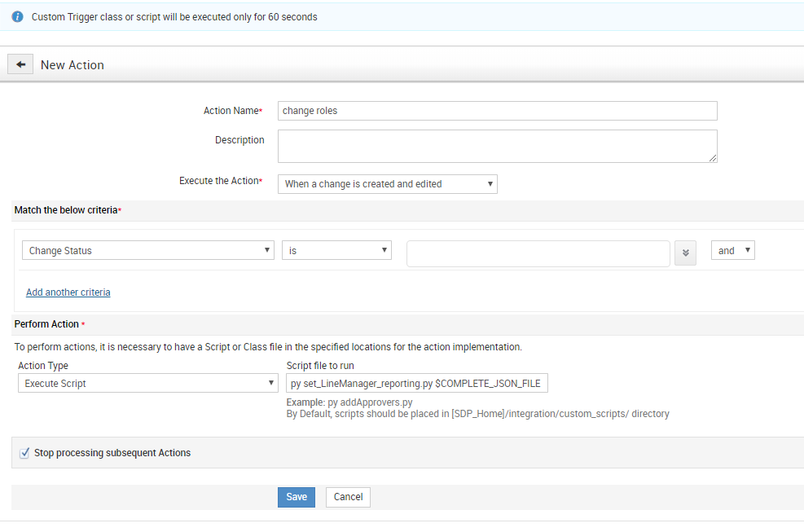Click Add another criteria link
This screenshot has height=532, width=804.
[68, 292]
